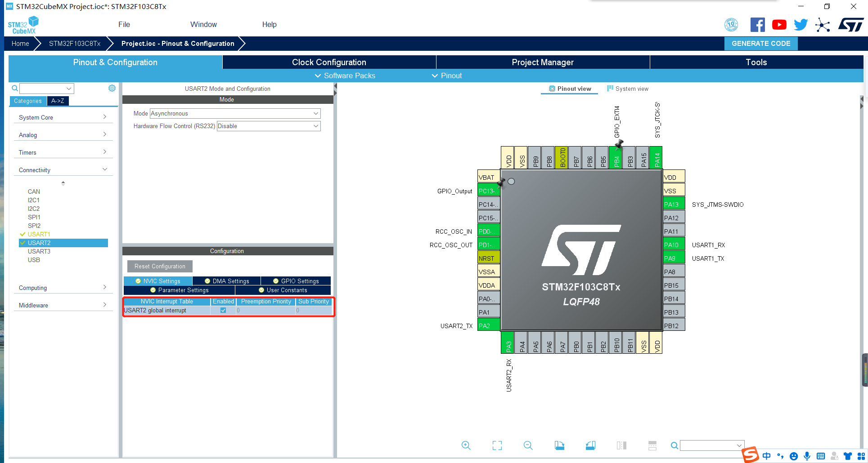This screenshot has width=868, height=463.
Task: Zoom in on the pinout view
Action: (x=466, y=445)
